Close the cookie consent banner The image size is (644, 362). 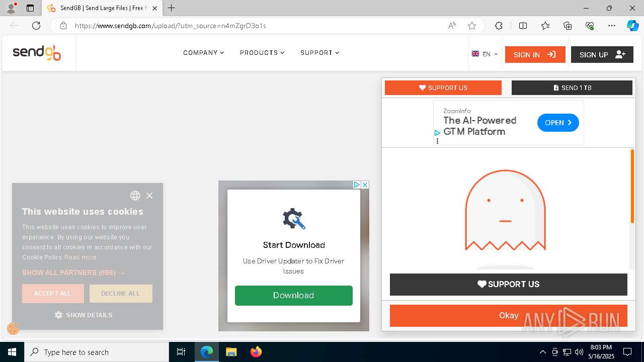pyautogui.click(x=149, y=196)
